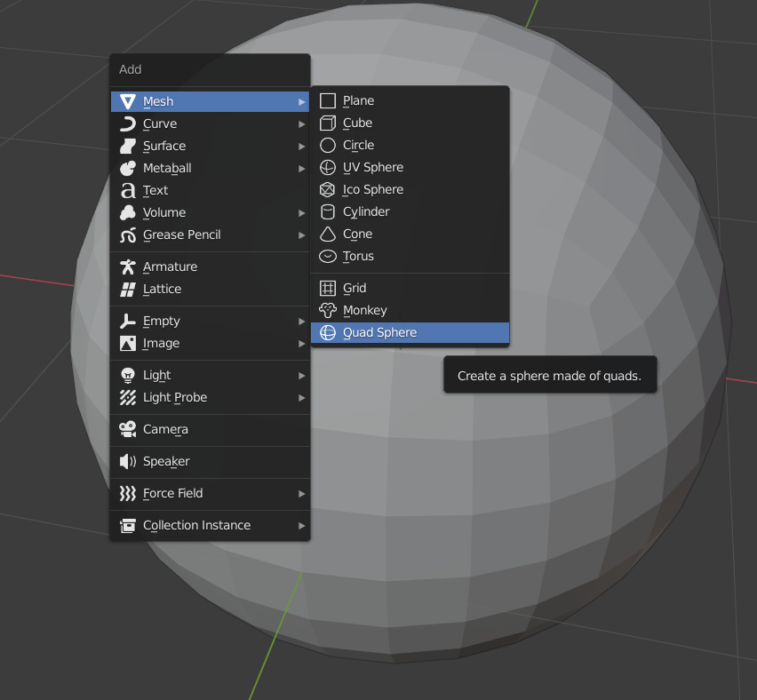The width and height of the screenshot is (757, 700).
Task: Choose the Lattice label
Action: click(x=163, y=290)
